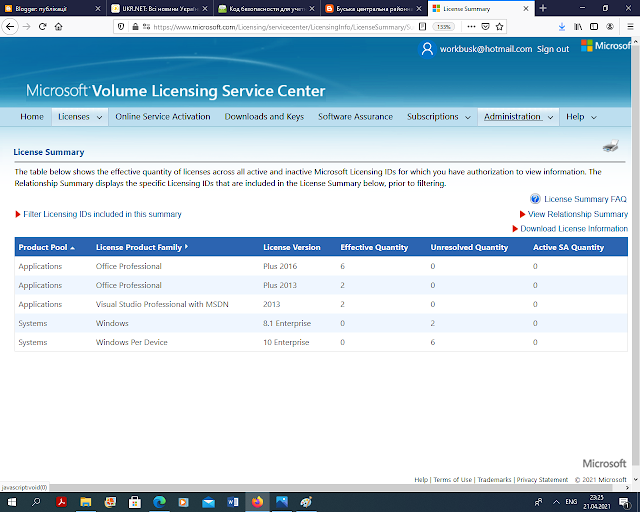Open Software Assurance page
640x512 pixels.
(355, 117)
